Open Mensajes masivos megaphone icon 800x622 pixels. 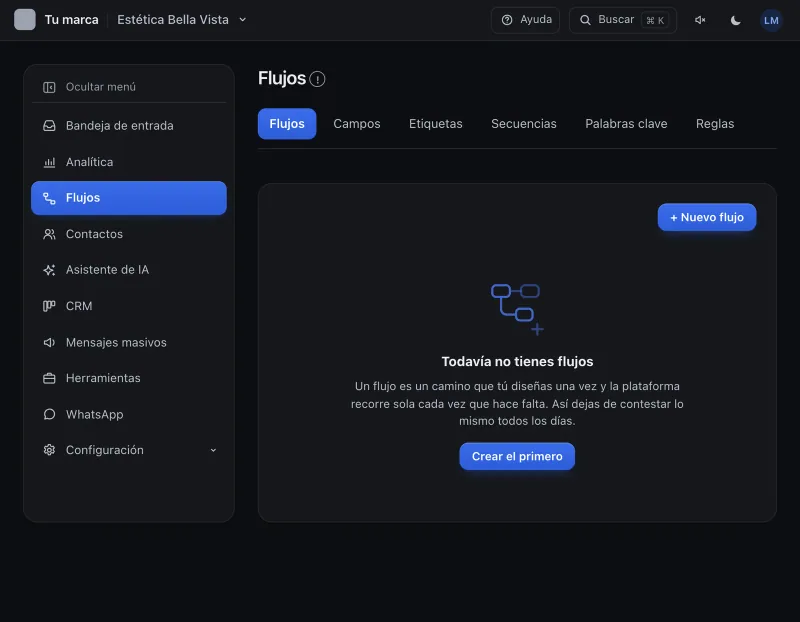(x=49, y=342)
